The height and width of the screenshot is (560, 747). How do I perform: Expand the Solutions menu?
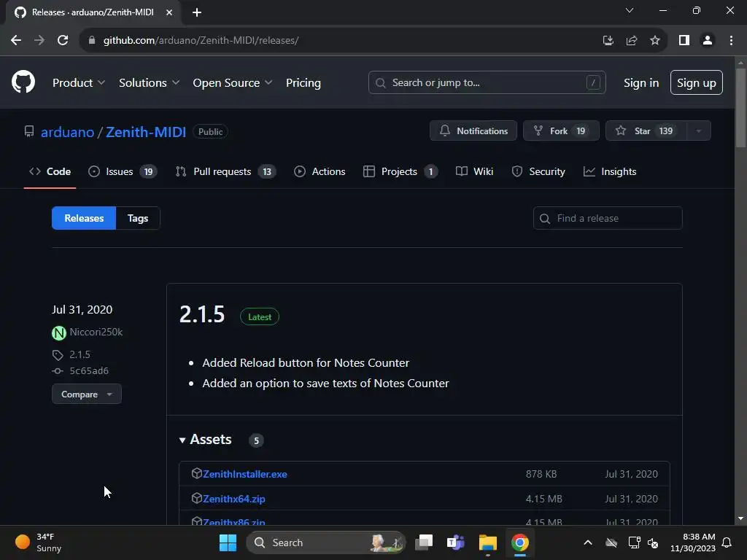[149, 83]
